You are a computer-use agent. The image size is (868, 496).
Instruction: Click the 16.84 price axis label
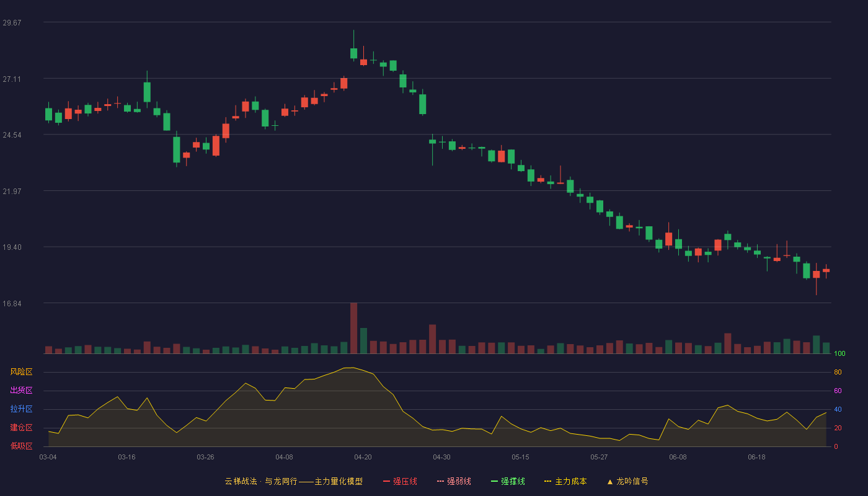coord(12,303)
